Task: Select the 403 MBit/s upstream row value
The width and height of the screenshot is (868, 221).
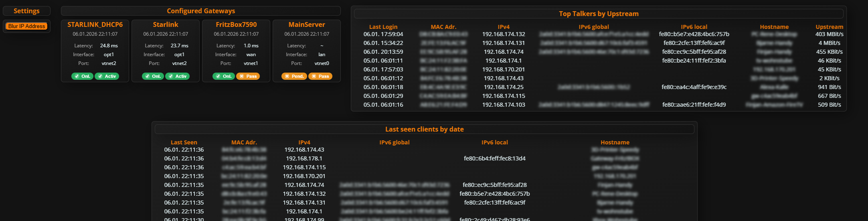Action: click(x=829, y=34)
